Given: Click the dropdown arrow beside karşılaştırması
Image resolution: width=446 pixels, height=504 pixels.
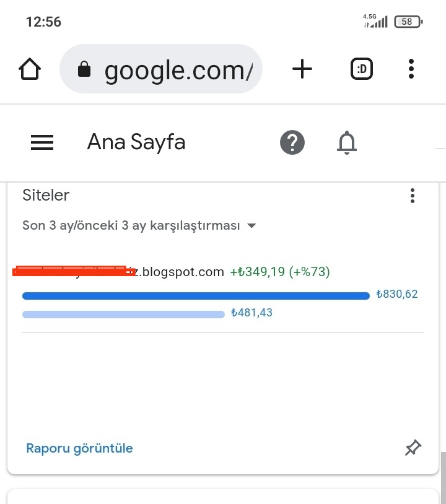Looking at the screenshot, I should (x=251, y=225).
